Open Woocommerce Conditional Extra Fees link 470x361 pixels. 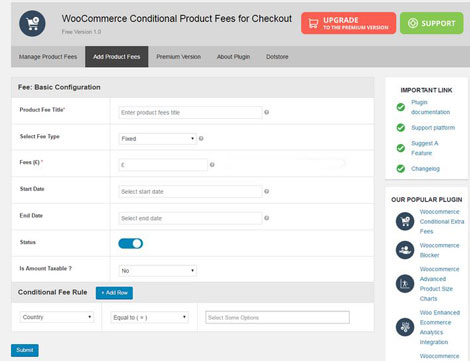coord(442,221)
